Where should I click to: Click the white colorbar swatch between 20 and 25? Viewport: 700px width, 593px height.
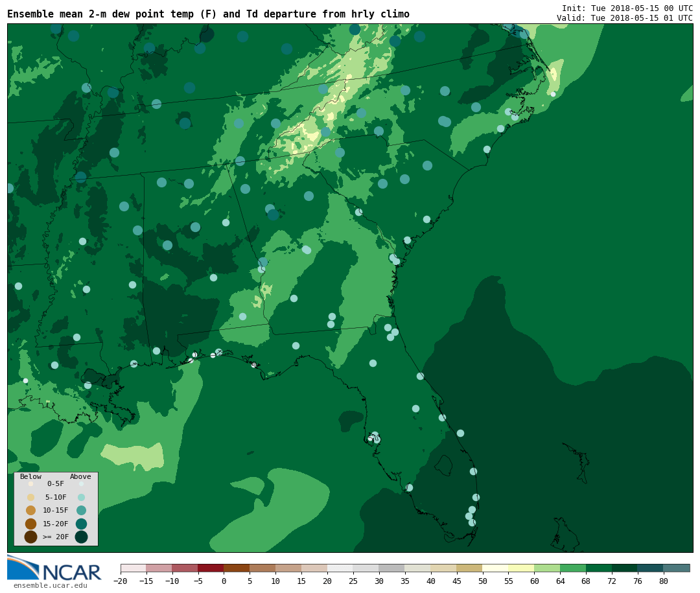point(340,568)
